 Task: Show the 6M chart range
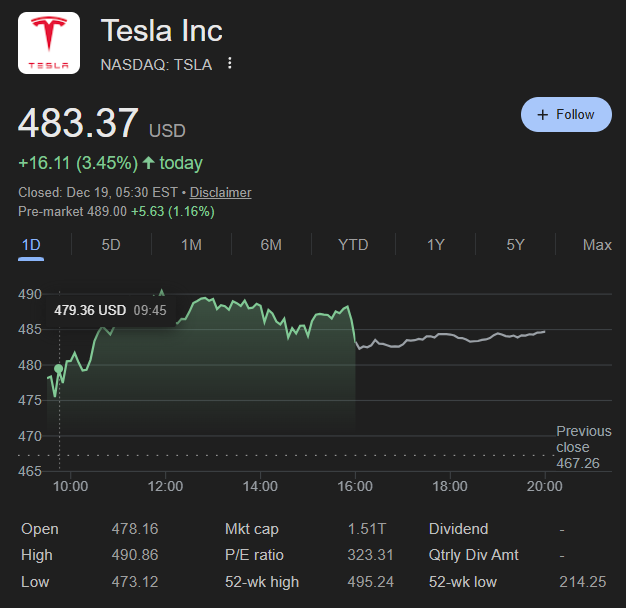(x=271, y=245)
